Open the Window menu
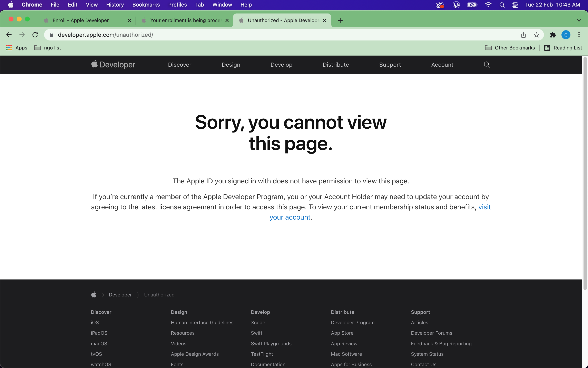 click(x=222, y=5)
